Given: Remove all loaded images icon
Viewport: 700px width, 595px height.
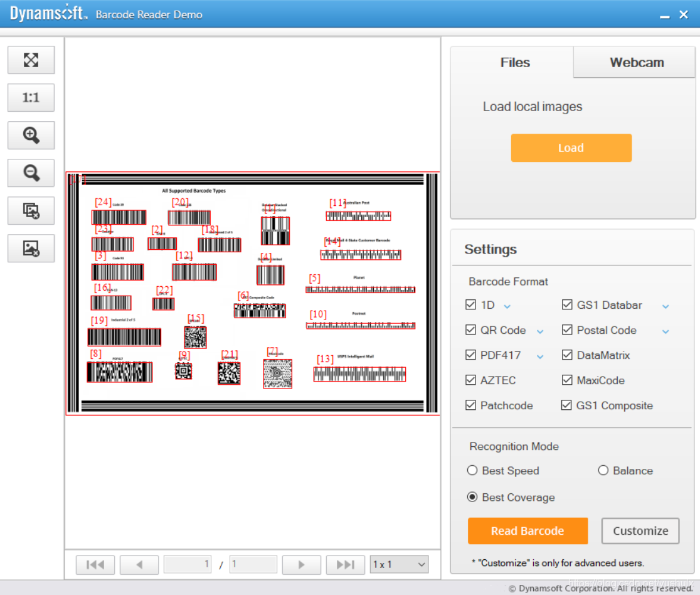Looking at the screenshot, I should (x=31, y=210).
